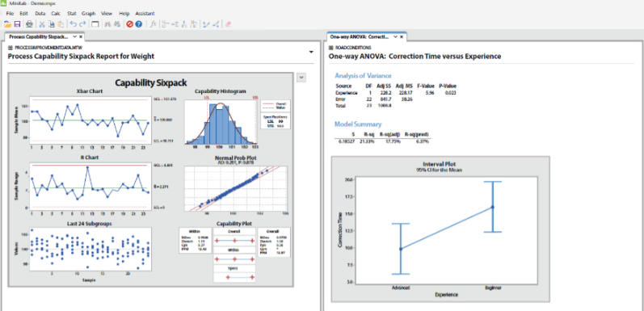
Task: Click the Capability Plot area
Action: click(x=234, y=254)
